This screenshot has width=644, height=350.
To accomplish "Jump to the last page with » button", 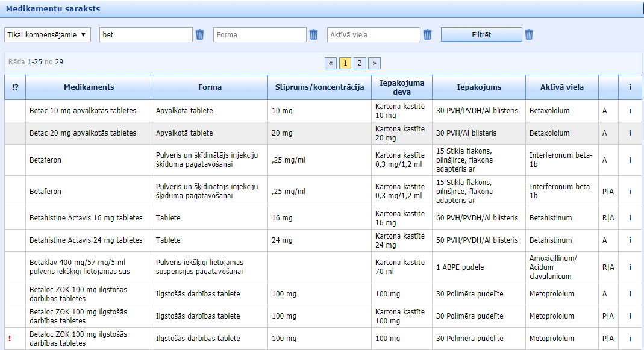I will pyautogui.click(x=374, y=63).
